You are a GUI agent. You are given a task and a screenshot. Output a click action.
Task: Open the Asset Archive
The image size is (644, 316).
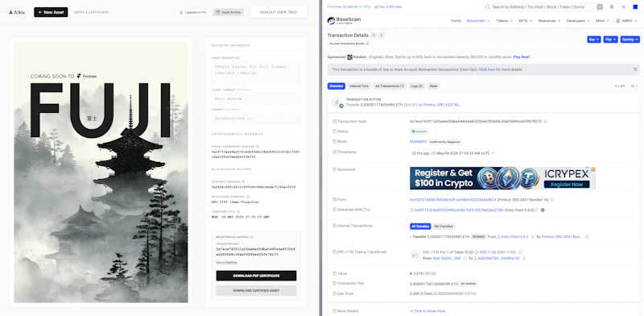tap(228, 12)
